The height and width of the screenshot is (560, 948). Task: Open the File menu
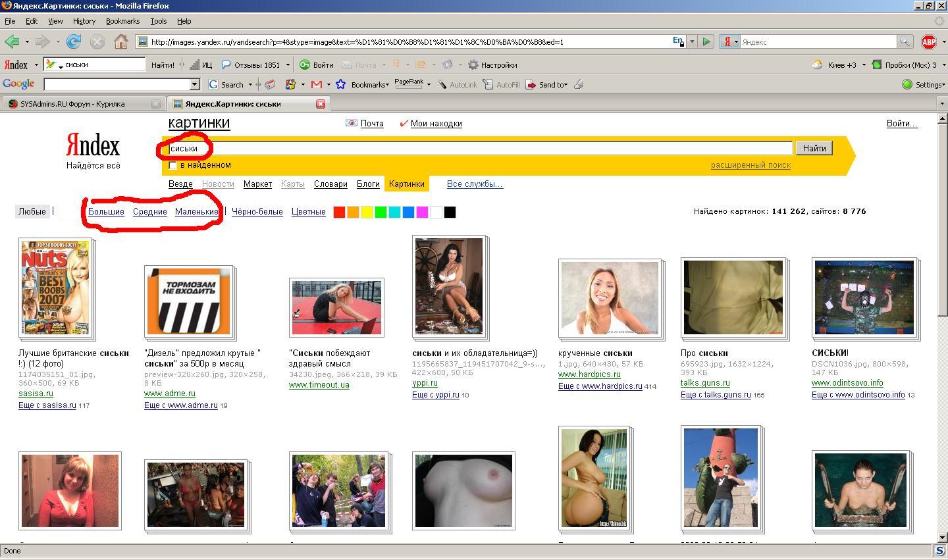click(x=10, y=21)
